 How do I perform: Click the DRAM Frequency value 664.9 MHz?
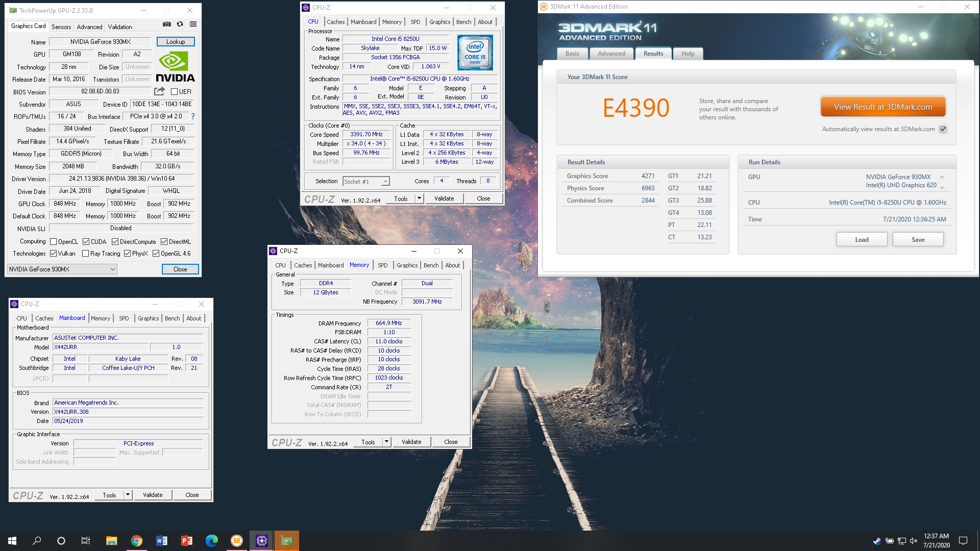389,323
